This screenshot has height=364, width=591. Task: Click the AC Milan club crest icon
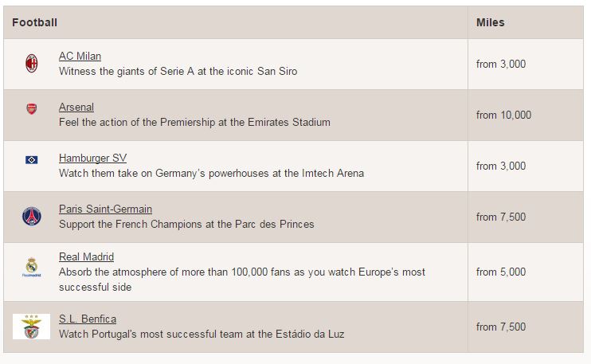click(32, 64)
